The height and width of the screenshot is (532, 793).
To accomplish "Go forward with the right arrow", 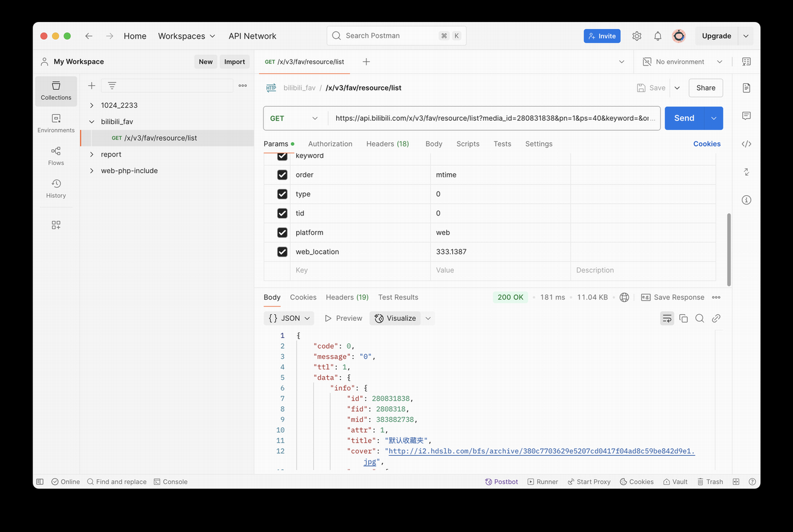I will point(109,36).
